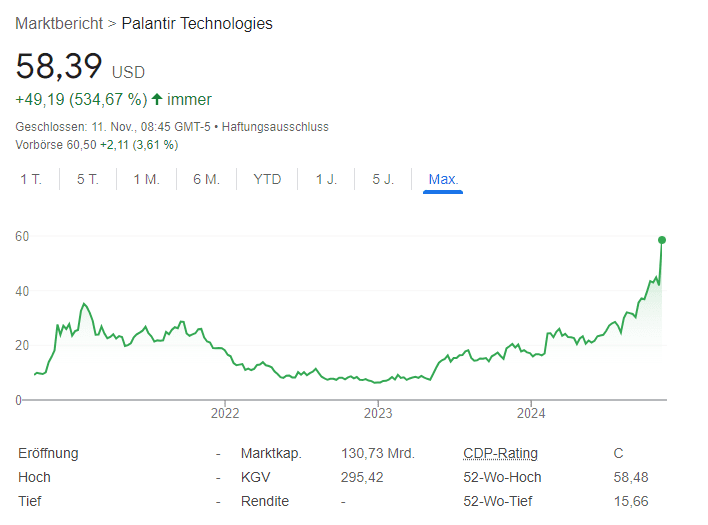This screenshot has height=525, width=708.
Task: Click the green endpoint dot on chart
Action: (662, 240)
